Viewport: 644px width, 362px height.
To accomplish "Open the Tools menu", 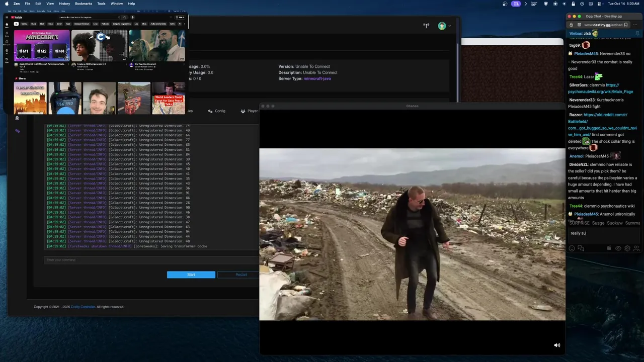I will (101, 4).
